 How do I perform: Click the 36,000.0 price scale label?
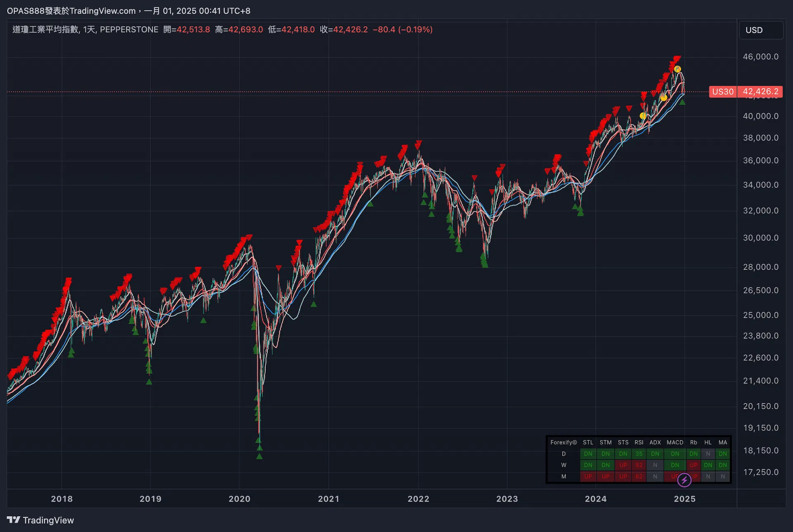(761, 161)
